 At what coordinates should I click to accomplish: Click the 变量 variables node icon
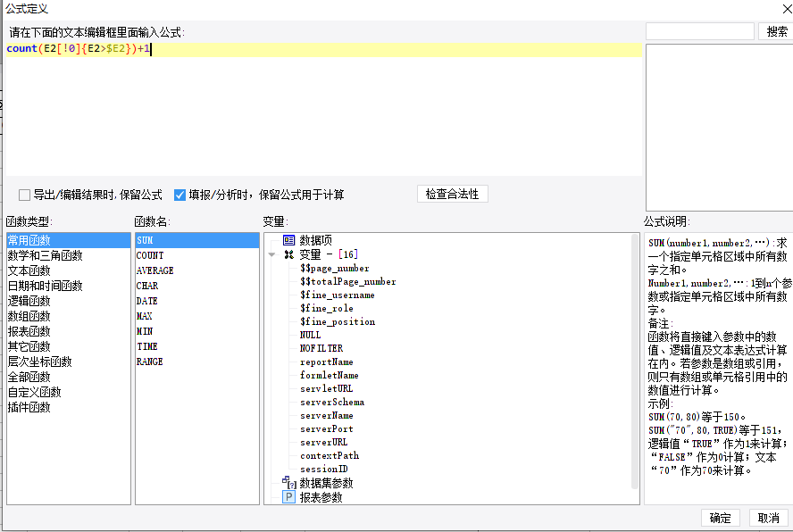tap(288, 254)
